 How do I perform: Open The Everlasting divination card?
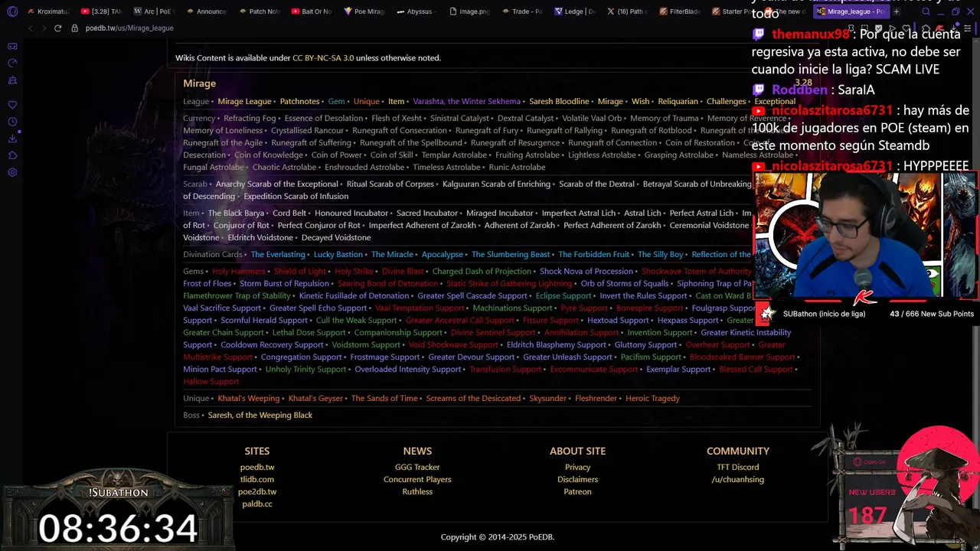click(x=278, y=255)
